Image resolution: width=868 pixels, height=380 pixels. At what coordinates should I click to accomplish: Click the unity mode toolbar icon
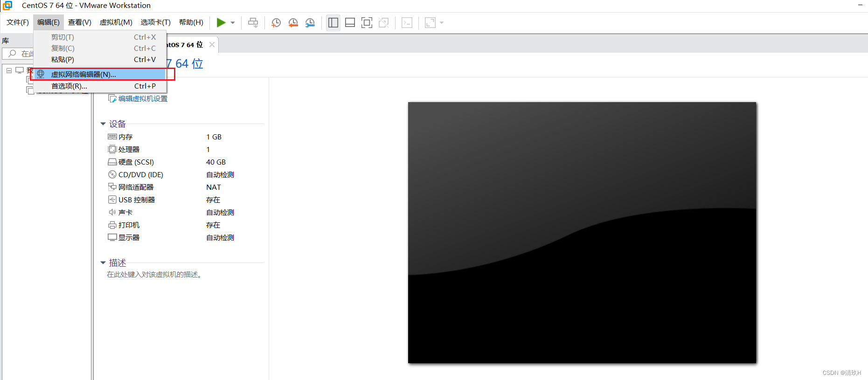tap(384, 22)
